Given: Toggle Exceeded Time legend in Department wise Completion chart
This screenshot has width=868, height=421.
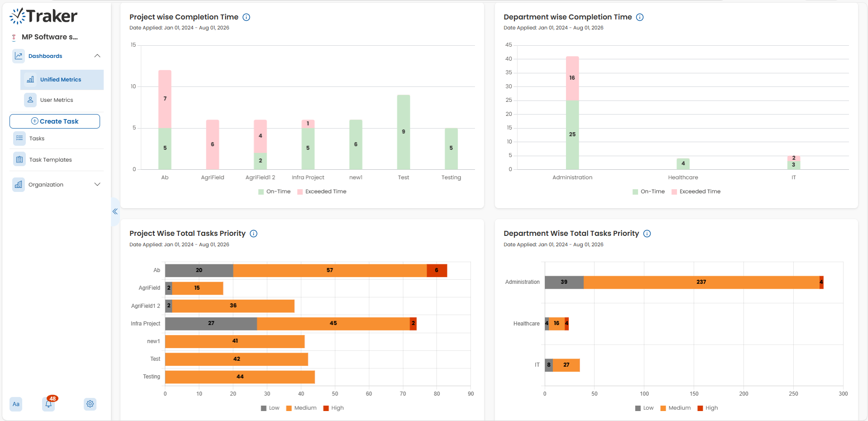Looking at the screenshot, I should [x=696, y=191].
